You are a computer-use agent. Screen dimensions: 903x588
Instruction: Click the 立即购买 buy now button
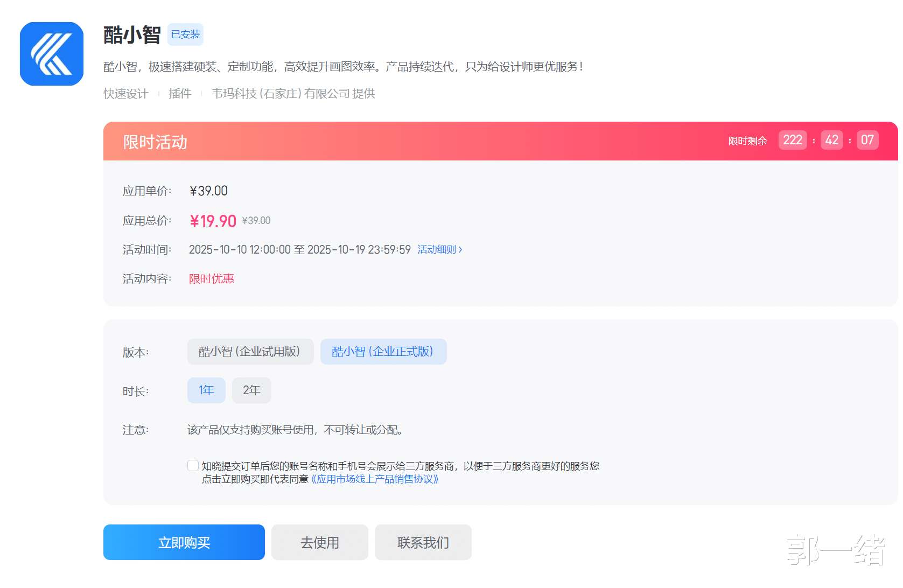(184, 542)
